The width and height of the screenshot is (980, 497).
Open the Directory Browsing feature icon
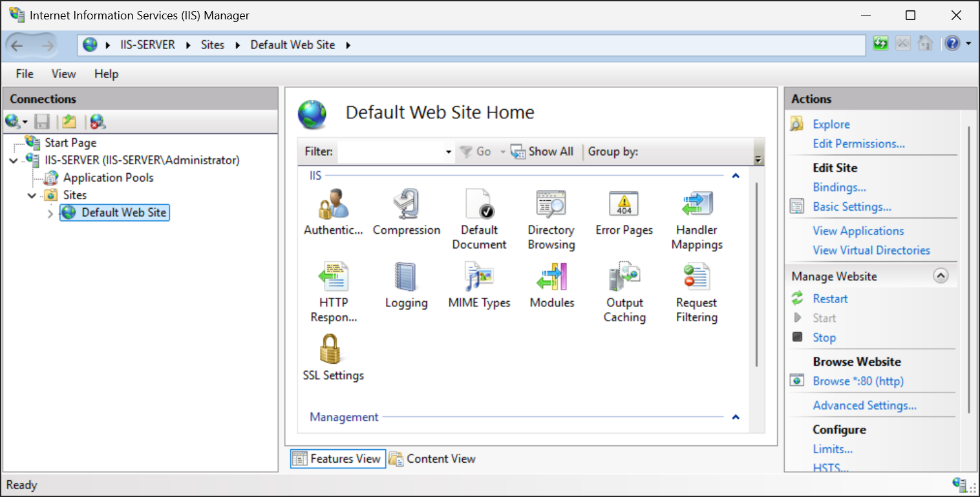551,204
